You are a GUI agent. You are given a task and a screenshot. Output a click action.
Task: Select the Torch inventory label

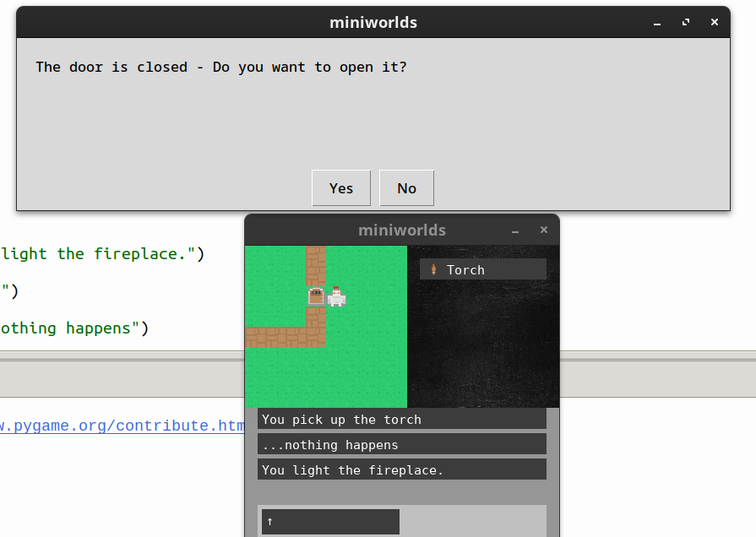click(x=465, y=270)
